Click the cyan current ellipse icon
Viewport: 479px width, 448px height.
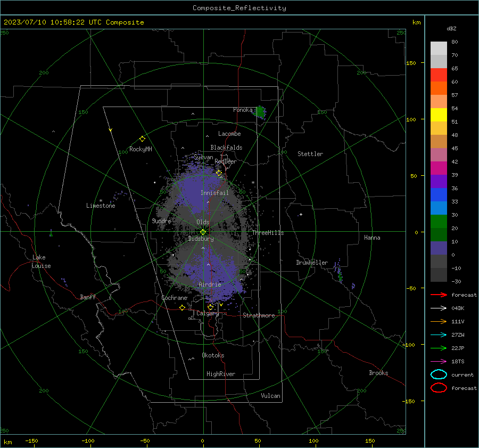(x=439, y=374)
